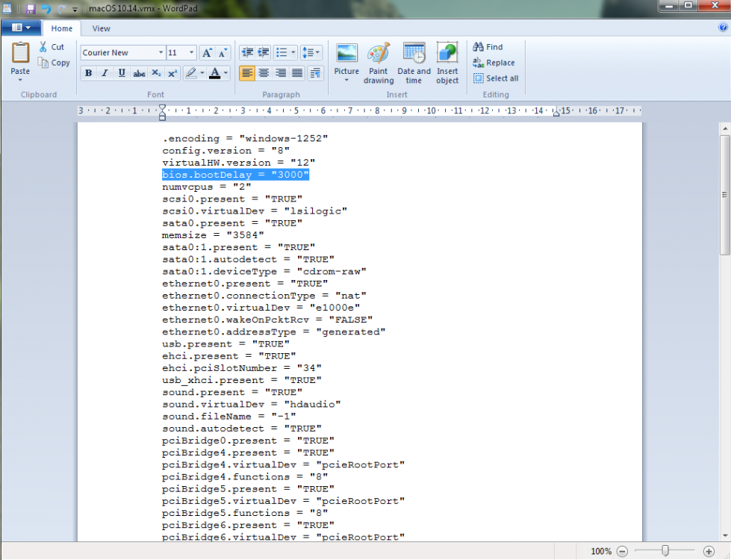Viewport: 731px width, 560px height.
Task: Open the highlight color dropdown arrow
Action: tap(202, 73)
